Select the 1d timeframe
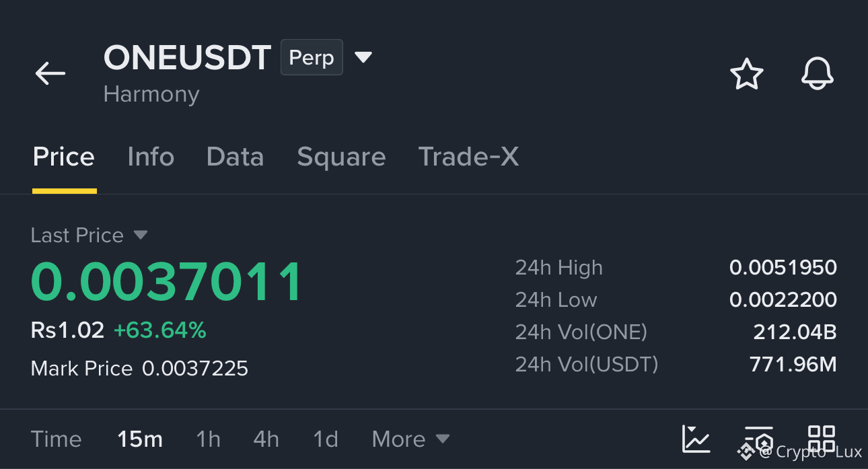The width and height of the screenshot is (868, 469). point(326,439)
